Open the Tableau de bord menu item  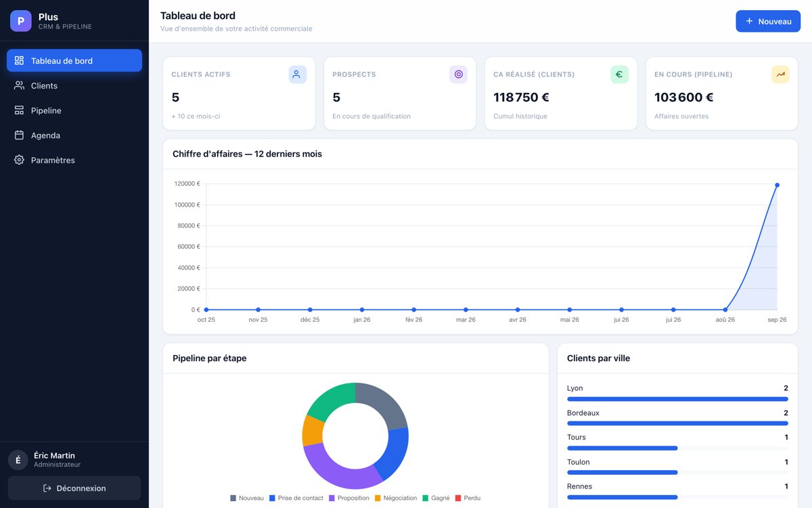[74, 60]
